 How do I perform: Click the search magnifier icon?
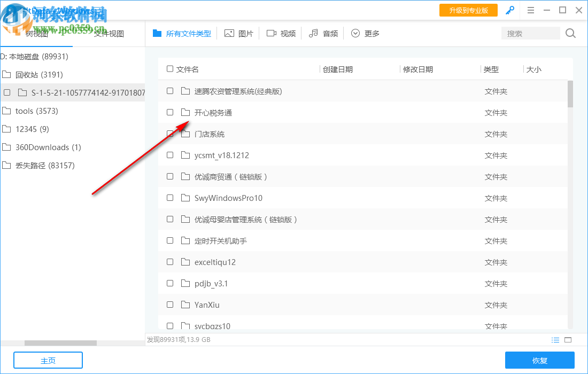(x=570, y=33)
